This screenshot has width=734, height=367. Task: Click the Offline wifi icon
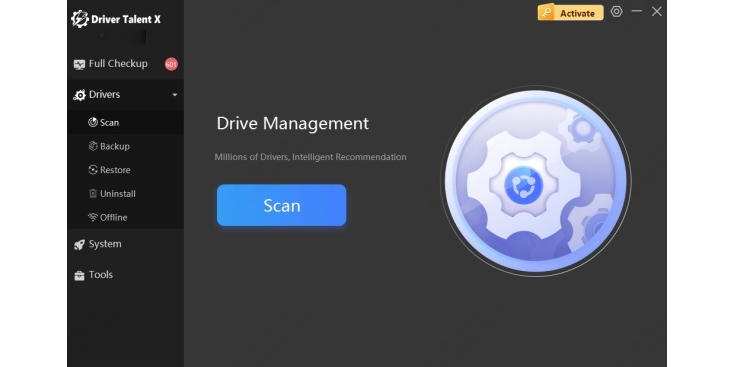point(93,217)
